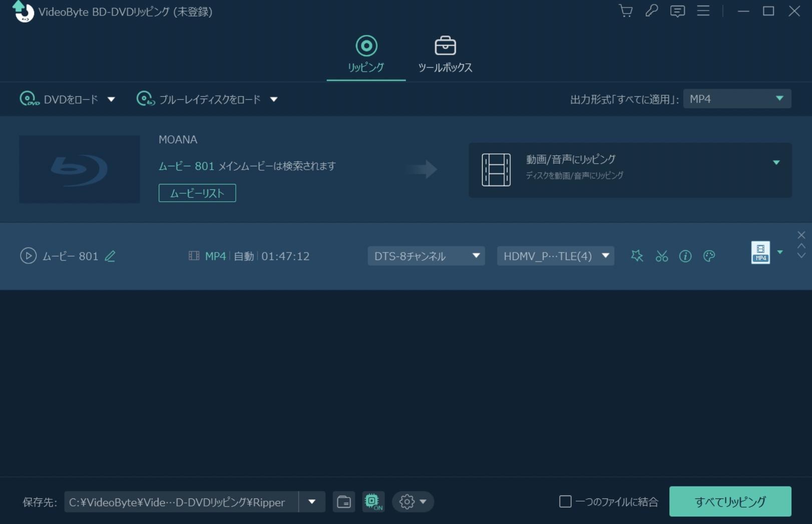Click the key register icon

tap(651, 11)
